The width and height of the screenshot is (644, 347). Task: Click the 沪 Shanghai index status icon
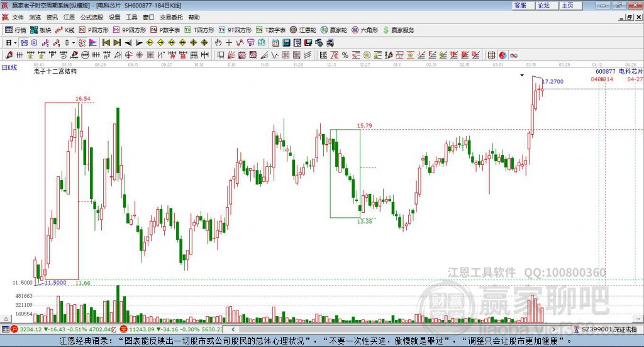tap(14, 329)
